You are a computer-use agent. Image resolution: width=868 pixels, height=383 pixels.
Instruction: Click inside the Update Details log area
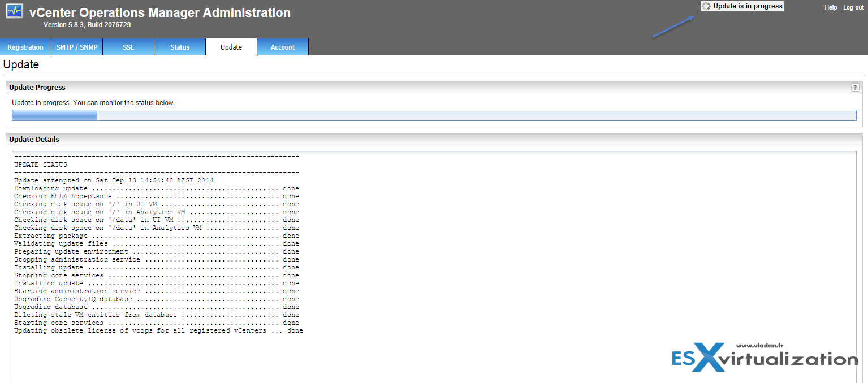tap(434, 267)
